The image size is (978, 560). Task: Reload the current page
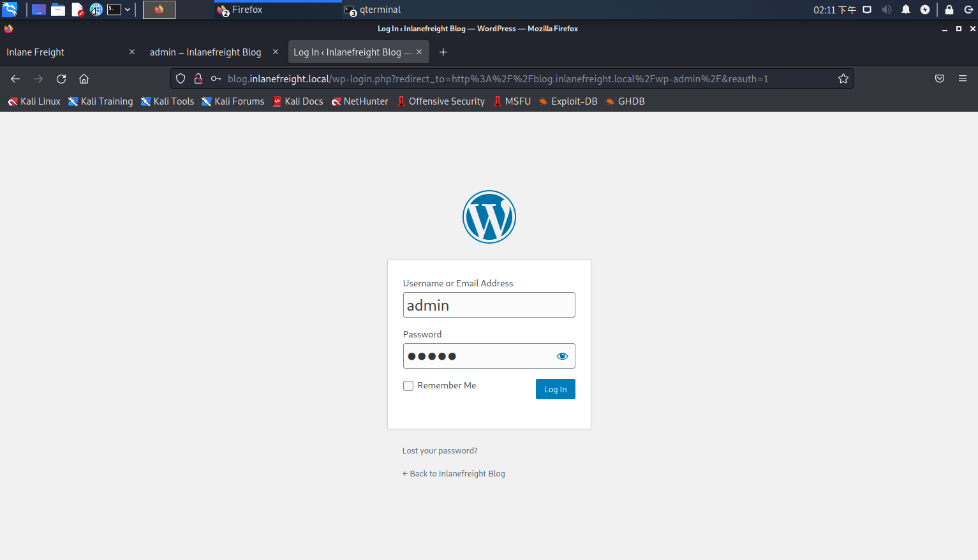(x=61, y=79)
